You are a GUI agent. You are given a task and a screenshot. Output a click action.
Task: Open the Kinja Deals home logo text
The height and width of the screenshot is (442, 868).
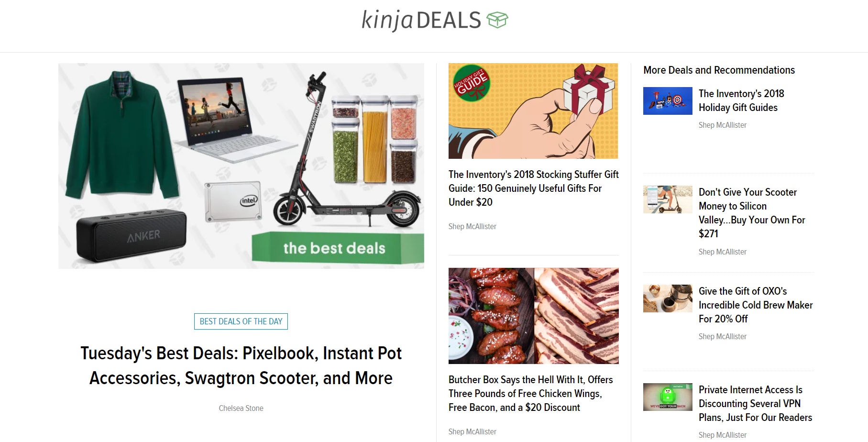tap(421, 20)
